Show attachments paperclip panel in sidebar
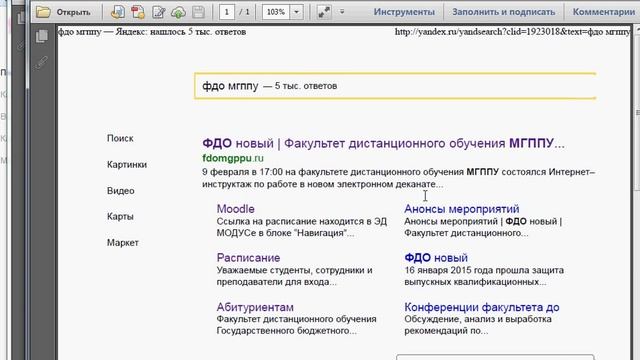This screenshot has height=360, width=640. [42, 62]
